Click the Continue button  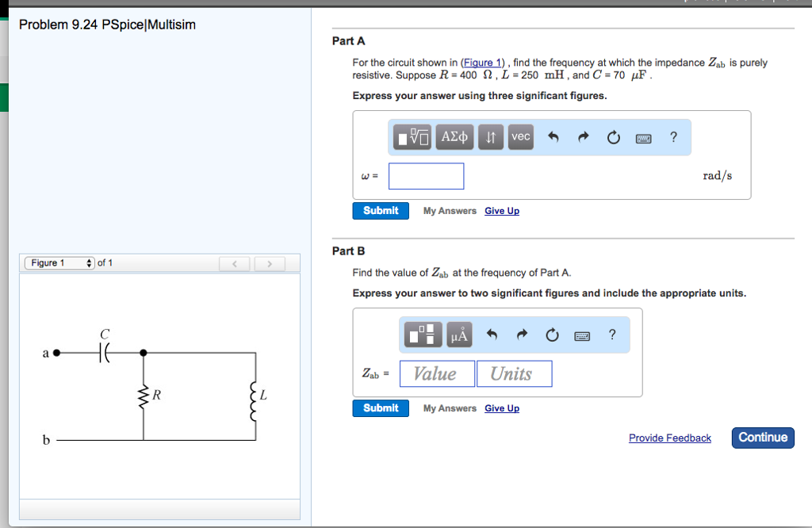click(762, 437)
